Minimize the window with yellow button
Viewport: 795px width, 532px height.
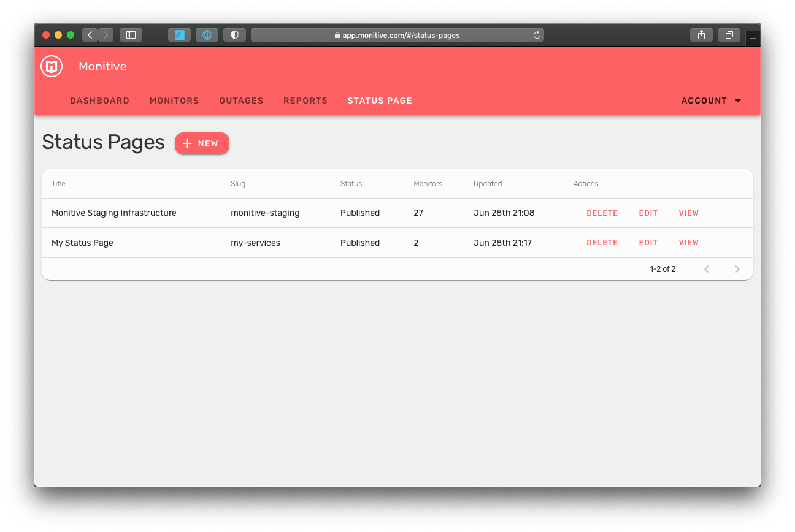[58, 35]
